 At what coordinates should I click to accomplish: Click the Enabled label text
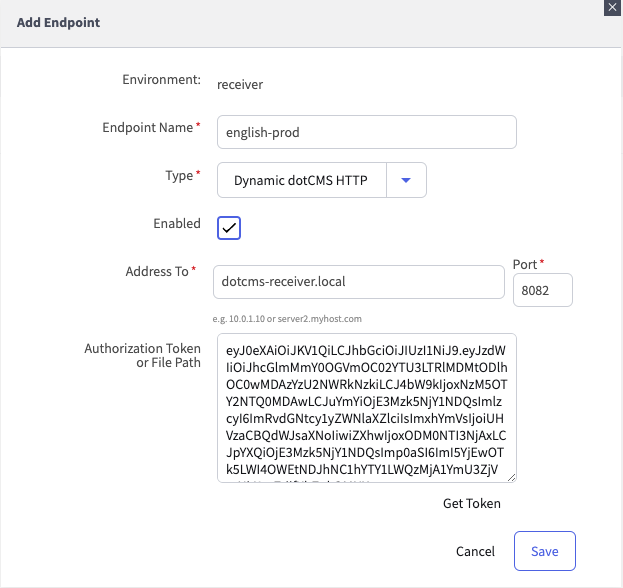coord(177,224)
